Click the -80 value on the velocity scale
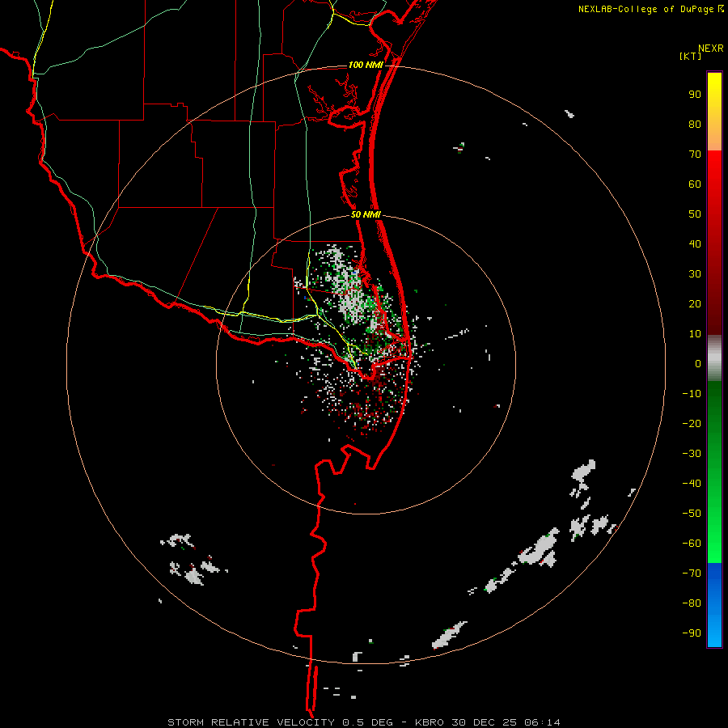 692,603
